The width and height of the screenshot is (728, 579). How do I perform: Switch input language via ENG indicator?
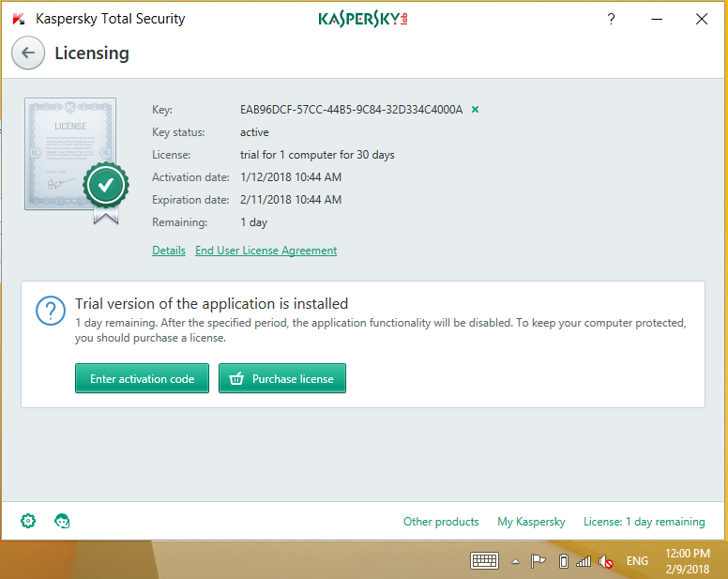[x=637, y=561]
